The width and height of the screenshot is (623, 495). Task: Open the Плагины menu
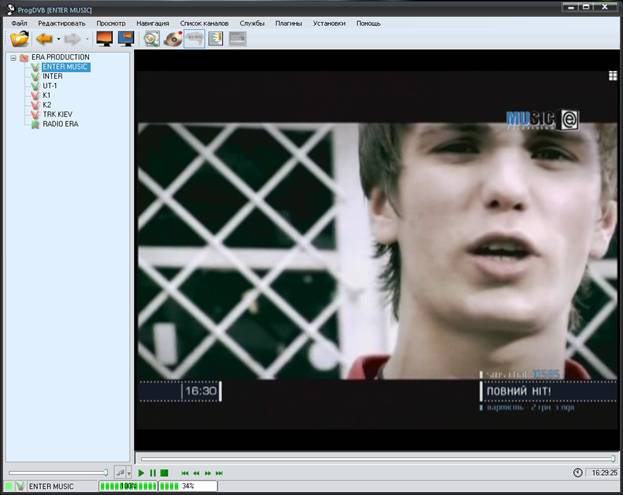click(x=288, y=23)
